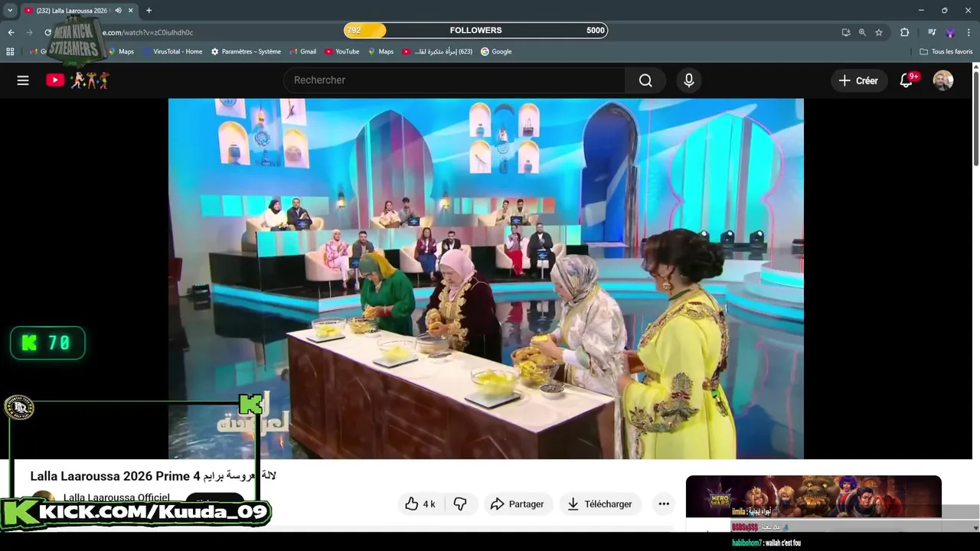Viewport: 980px width, 551px height.
Task: Open the Extensions puzzle icon
Action: (905, 32)
